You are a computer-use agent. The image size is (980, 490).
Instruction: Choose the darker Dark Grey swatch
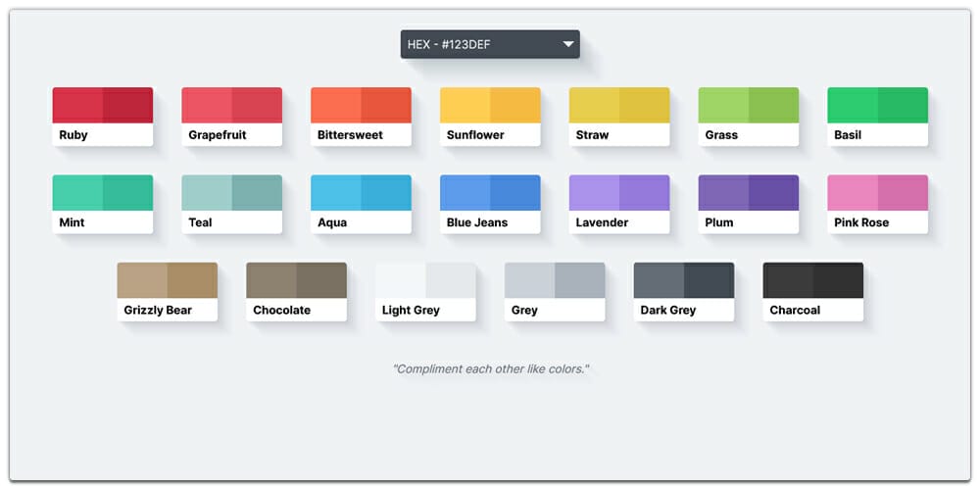tap(710, 279)
